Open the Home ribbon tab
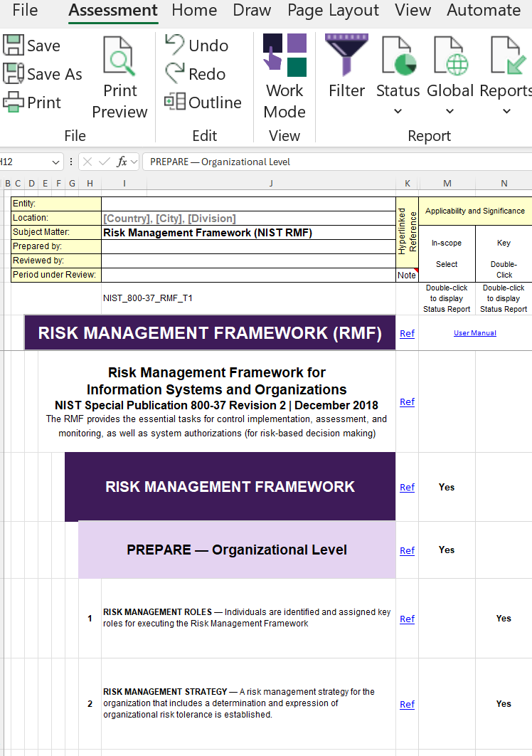Viewport: 532px width, 756px height. click(x=194, y=10)
